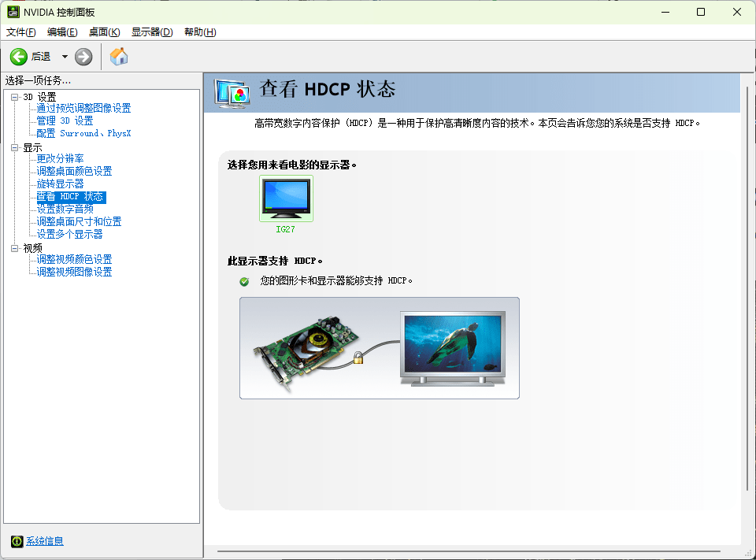Collapse the 显示 tree node
This screenshot has height=560, width=756.
click(x=14, y=147)
